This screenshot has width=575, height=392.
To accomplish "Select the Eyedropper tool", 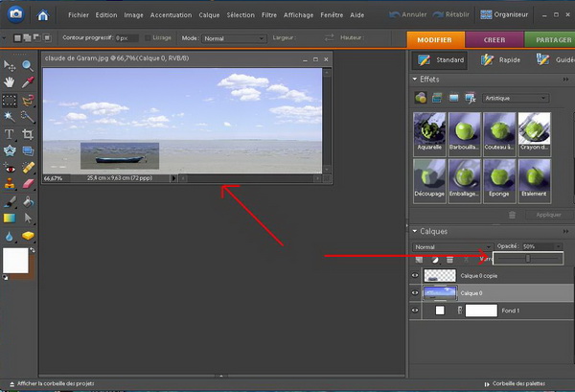I will point(28,82).
